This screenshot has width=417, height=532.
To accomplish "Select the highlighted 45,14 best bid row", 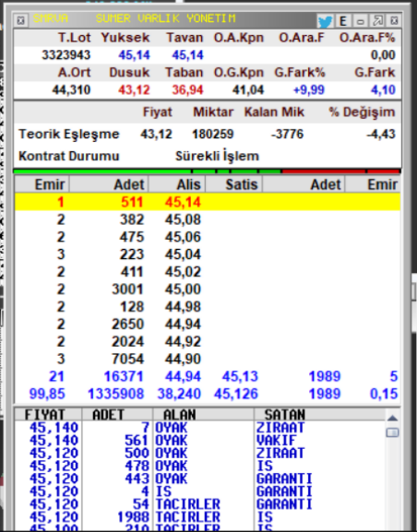I will click(208, 202).
